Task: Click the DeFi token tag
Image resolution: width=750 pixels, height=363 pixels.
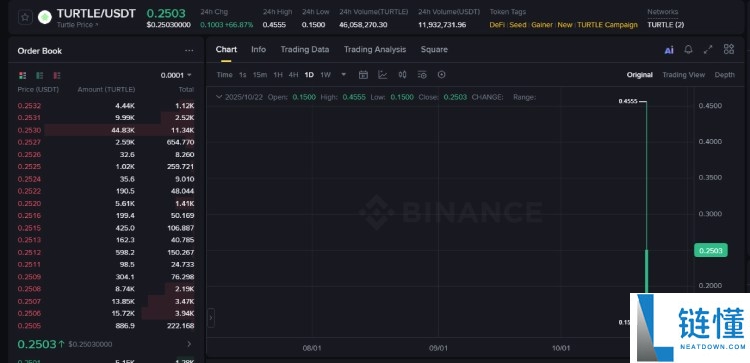Action: [497, 25]
